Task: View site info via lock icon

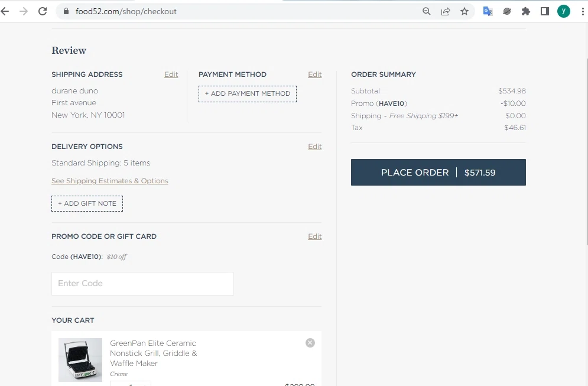Action: [x=66, y=11]
